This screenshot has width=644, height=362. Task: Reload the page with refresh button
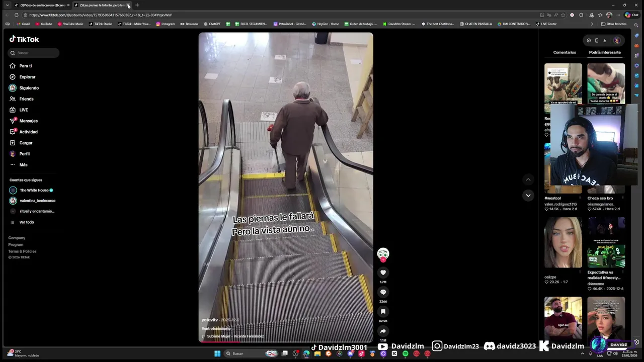tap(17, 15)
